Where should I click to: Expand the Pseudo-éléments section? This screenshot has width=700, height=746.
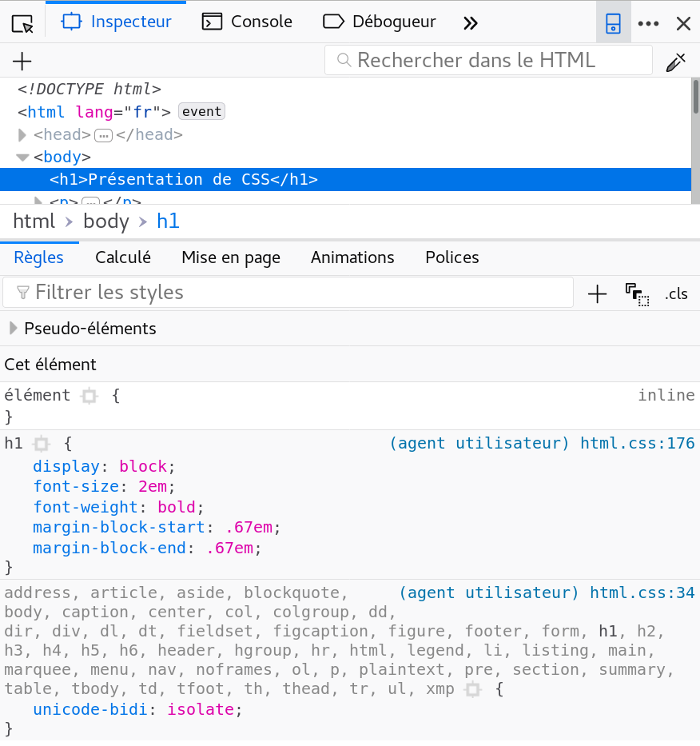pyautogui.click(x=13, y=328)
